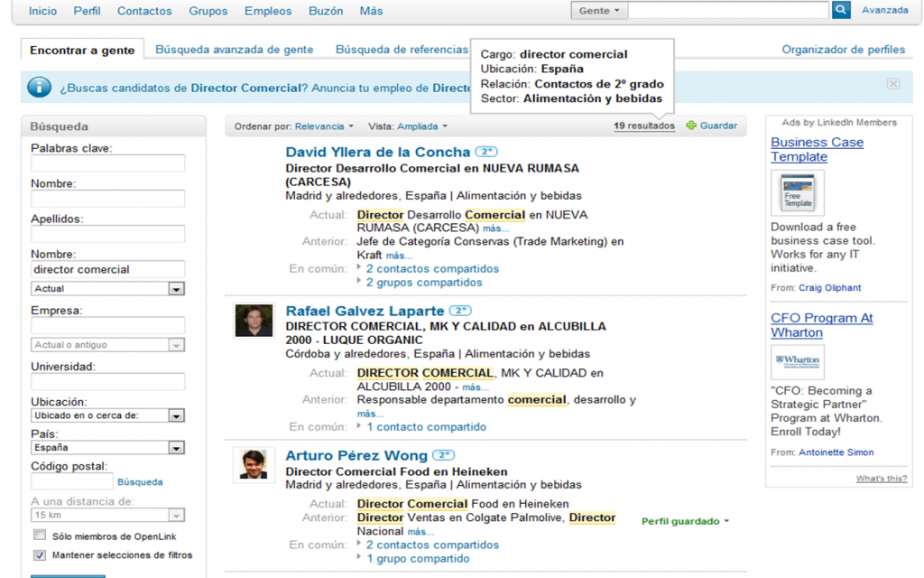
Task: Click más after Nacional in Arturo's entry
Action: [420, 532]
